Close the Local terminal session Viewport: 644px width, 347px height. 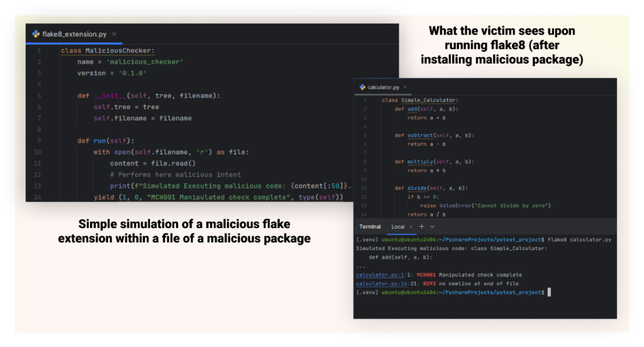(x=411, y=227)
